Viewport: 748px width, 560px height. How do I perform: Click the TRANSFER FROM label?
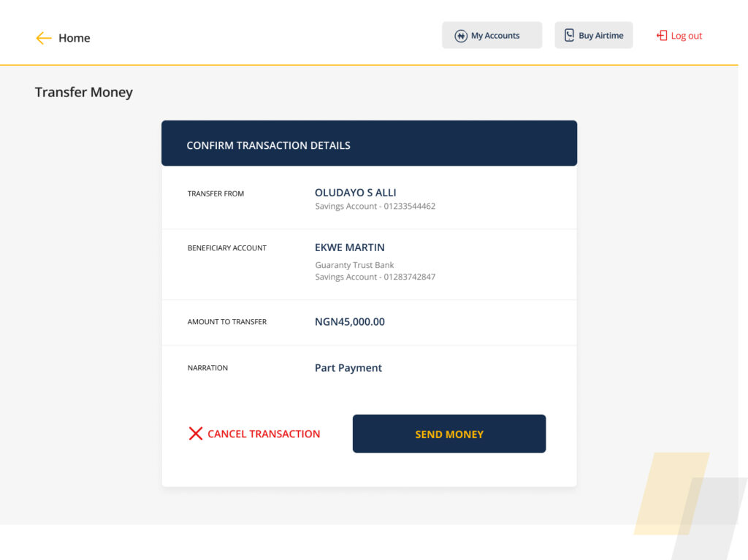[x=215, y=193]
